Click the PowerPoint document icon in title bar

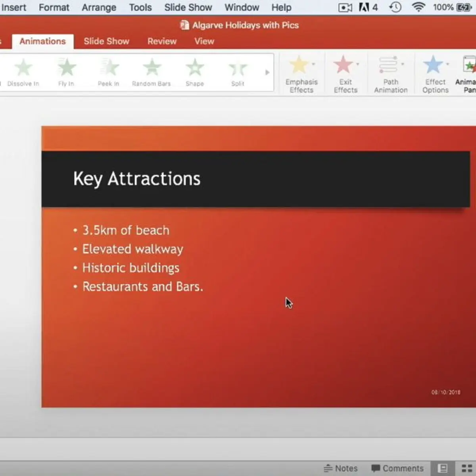click(184, 25)
